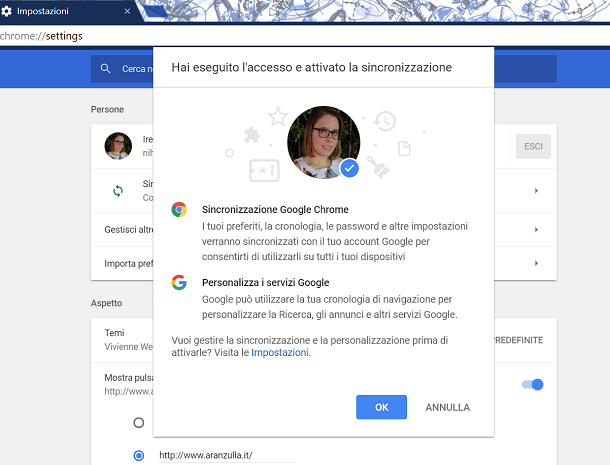The width and height of the screenshot is (610, 465).
Task: Click the green sync status icon
Action: pos(118,191)
